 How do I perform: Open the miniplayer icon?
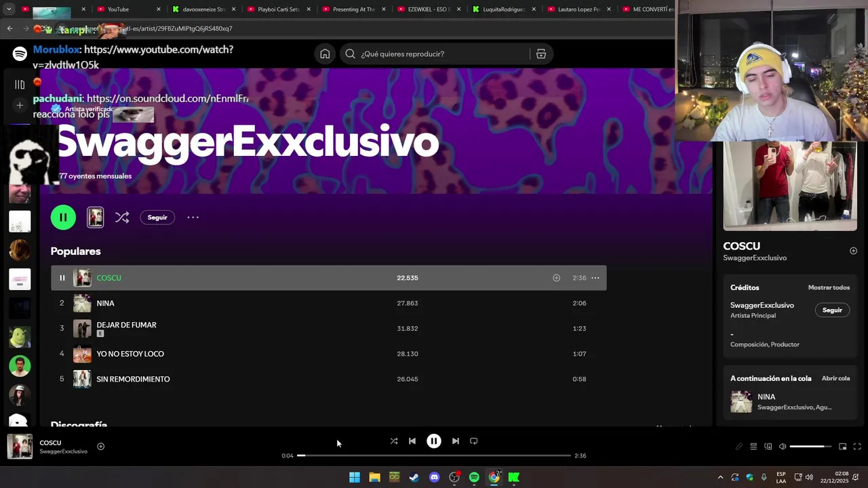(843, 447)
